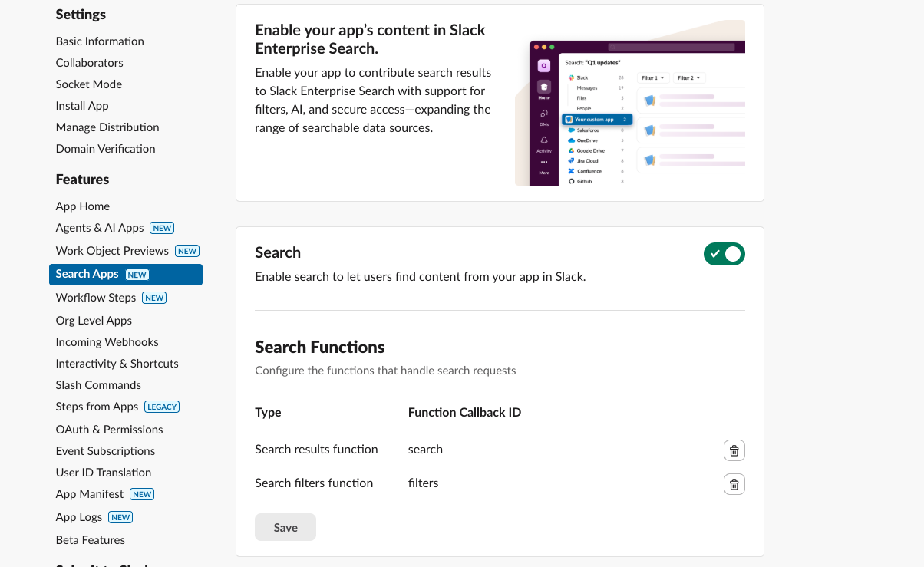
Task: Click the Slack logo in the search results list
Action: [572, 77]
